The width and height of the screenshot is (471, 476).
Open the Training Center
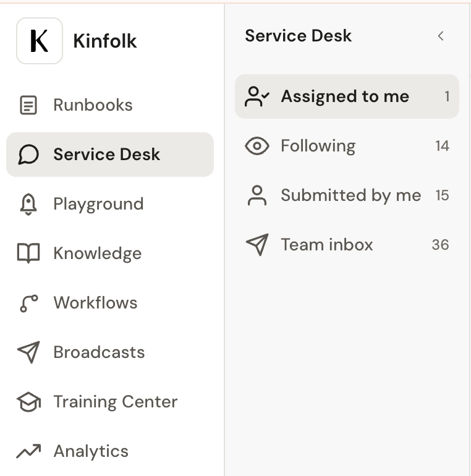(110, 402)
